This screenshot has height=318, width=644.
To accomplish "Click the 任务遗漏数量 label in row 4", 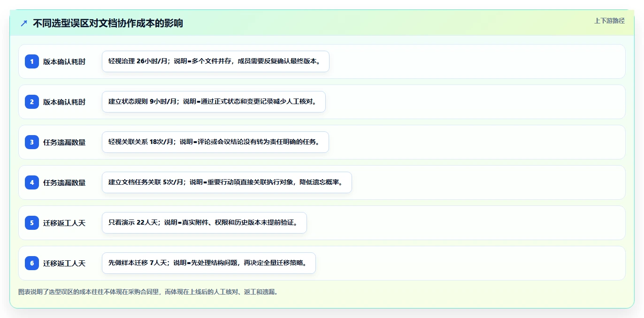I will point(64,182).
